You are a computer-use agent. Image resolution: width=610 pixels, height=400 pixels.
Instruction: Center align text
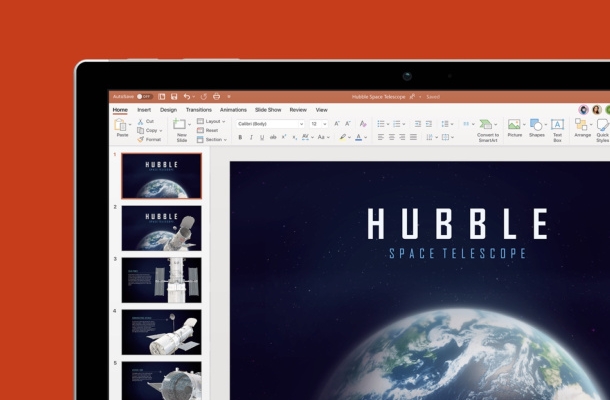392,137
